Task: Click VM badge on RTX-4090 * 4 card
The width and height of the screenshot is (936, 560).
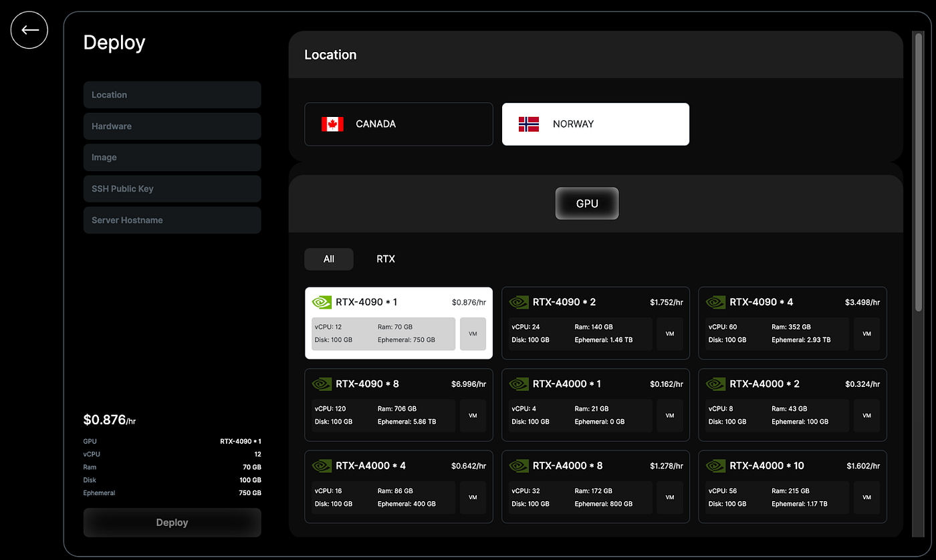Action: [866, 333]
